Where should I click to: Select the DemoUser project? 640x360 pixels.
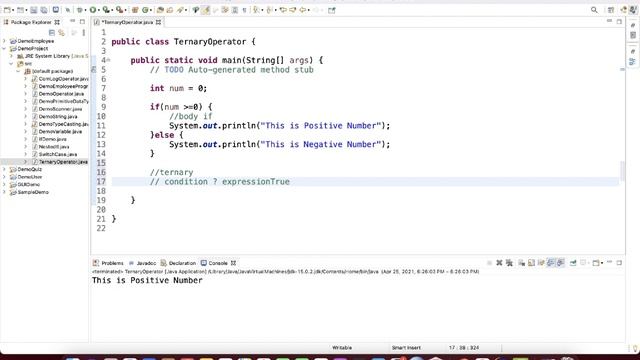tap(27, 177)
